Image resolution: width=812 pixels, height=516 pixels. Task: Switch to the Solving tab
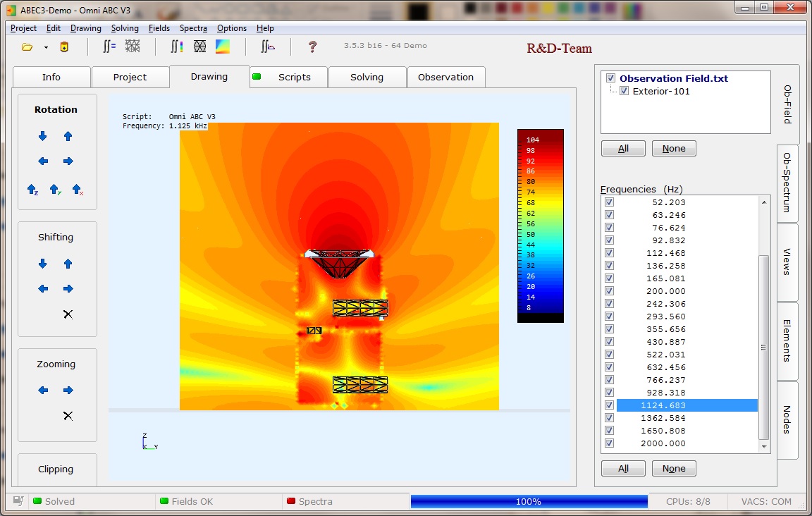coord(367,78)
